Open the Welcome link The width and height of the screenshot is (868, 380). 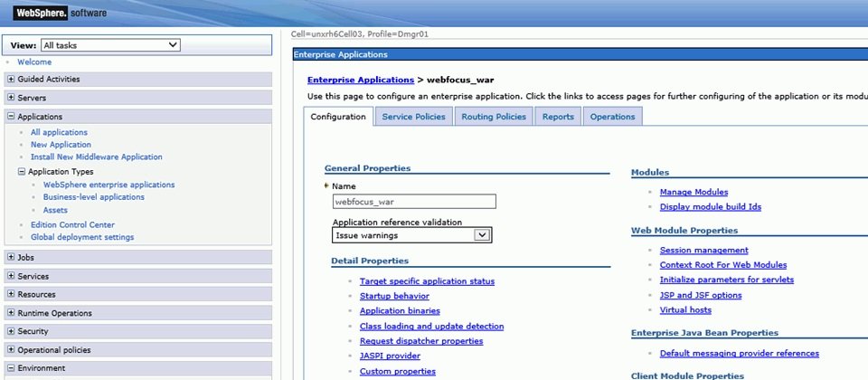(x=34, y=62)
